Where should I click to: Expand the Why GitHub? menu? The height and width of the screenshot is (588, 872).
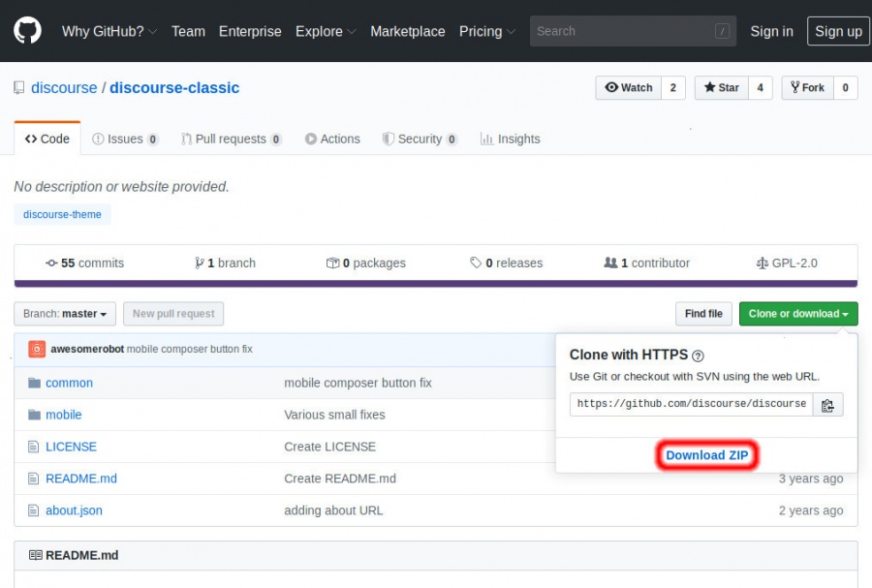[x=109, y=31]
